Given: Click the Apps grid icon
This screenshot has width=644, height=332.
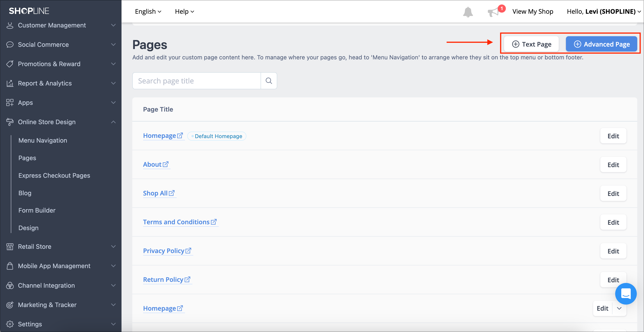Looking at the screenshot, I should [x=10, y=102].
